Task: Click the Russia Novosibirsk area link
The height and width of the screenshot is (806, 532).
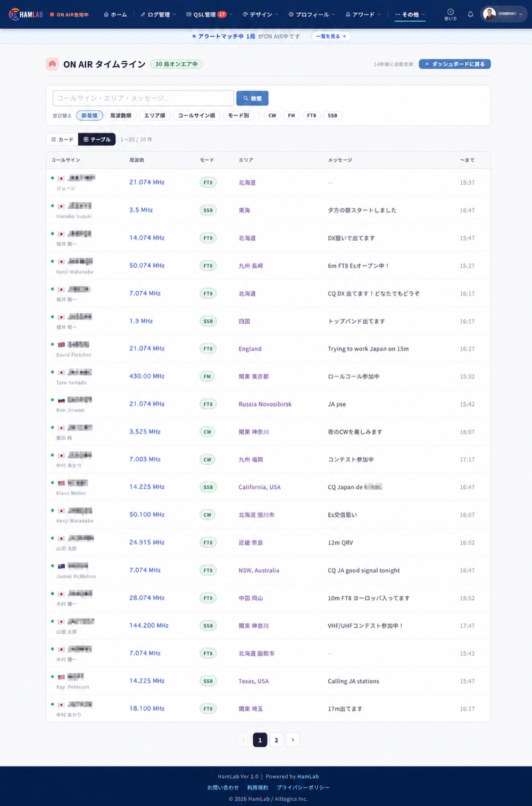Action: (x=265, y=404)
